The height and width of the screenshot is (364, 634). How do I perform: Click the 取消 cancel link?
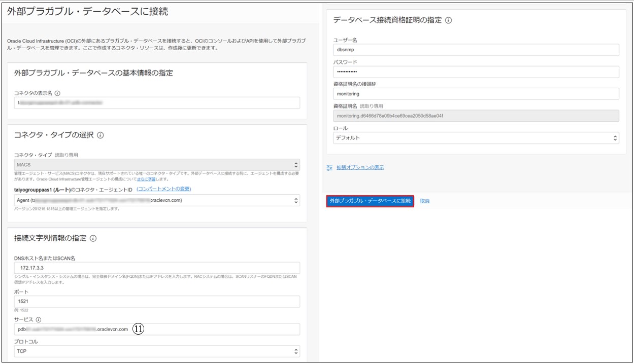pos(425,201)
